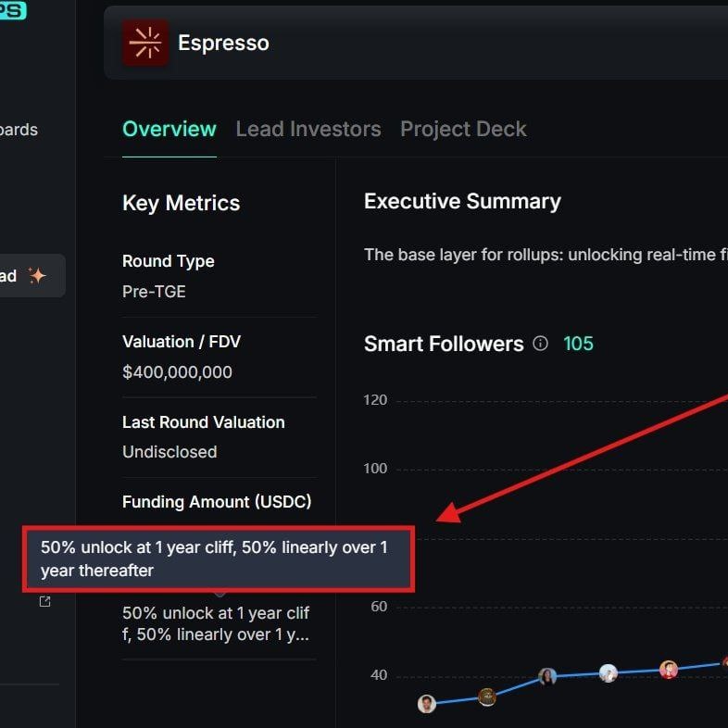
Task: Click the 100 axis label on chart
Action: [375, 469]
